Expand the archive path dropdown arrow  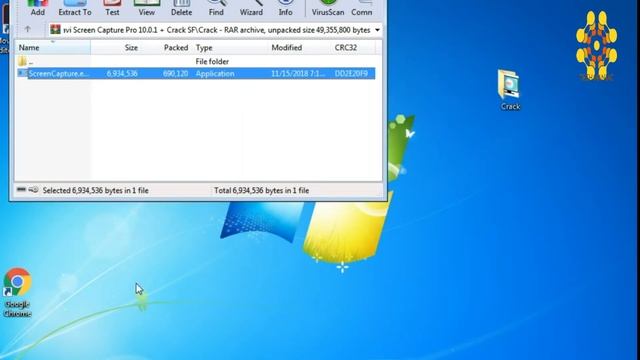click(x=377, y=30)
